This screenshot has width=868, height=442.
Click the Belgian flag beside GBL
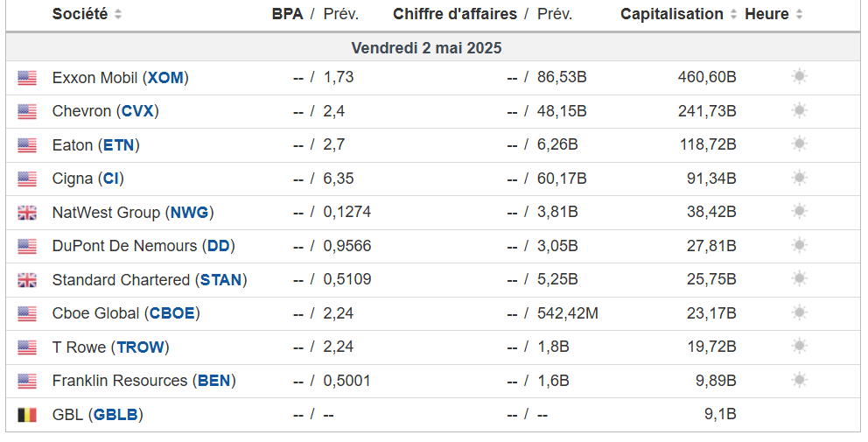[x=27, y=415]
